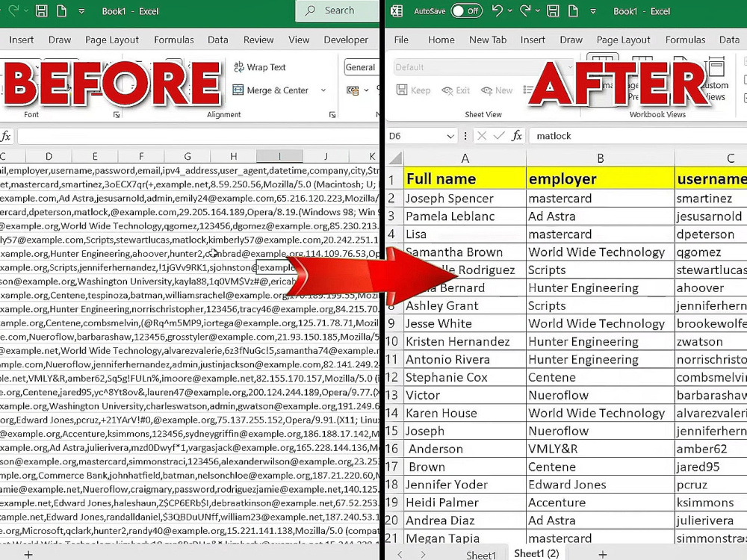Add a new sheet in left window
747x560 pixels.
[x=28, y=554]
